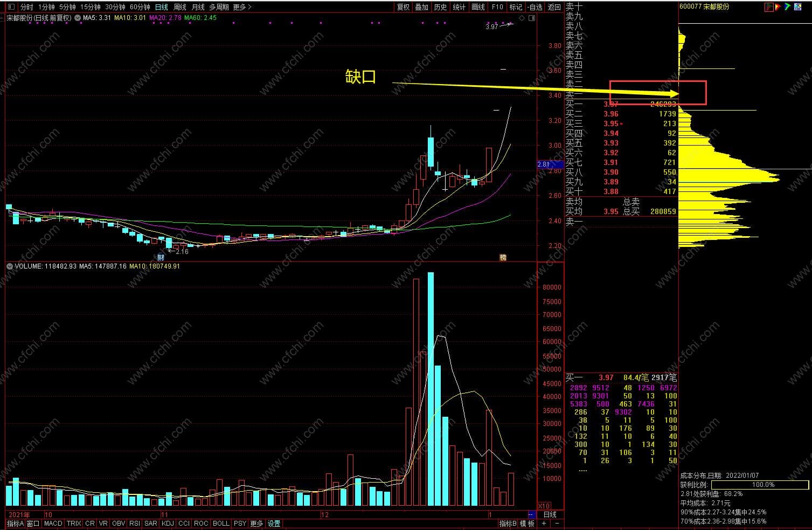Select the 15分钟 period
The height and width of the screenshot is (530, 812).
[90, 7]
